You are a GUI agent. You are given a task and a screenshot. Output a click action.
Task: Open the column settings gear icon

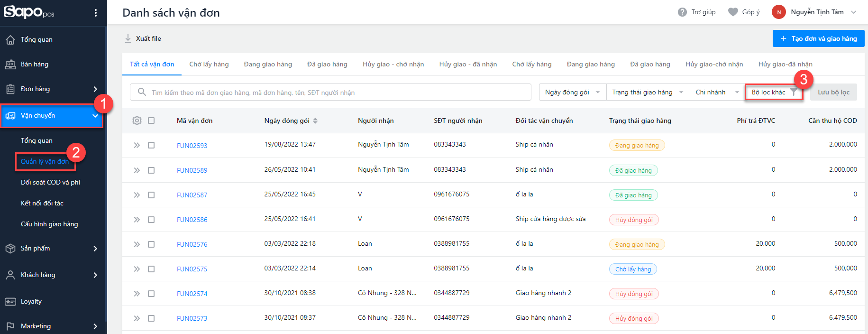click(x=137, y=121)
